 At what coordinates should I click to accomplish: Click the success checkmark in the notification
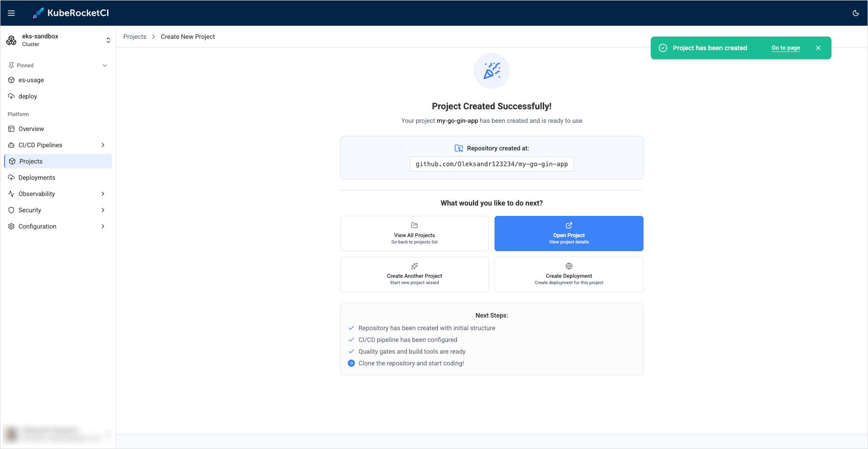663,47
